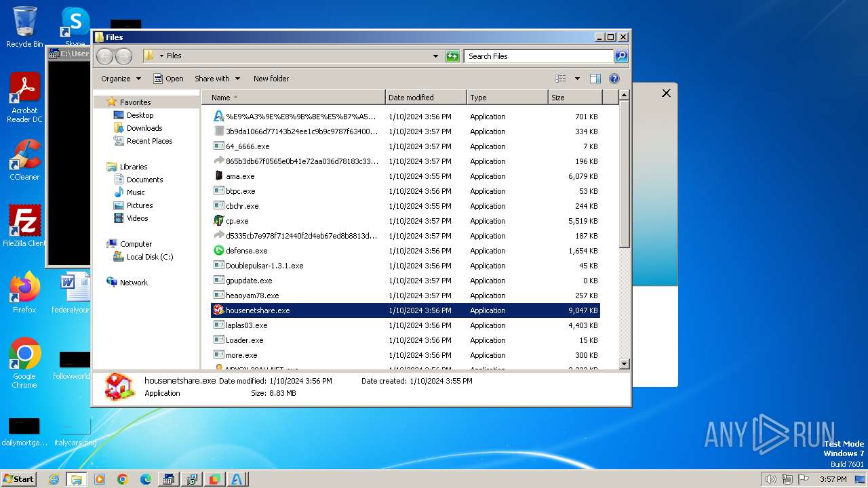Click Microsoft Edge taskbar icon
Image resolution: width=868 pixels, height=488 pixels.
pos(146,479)
